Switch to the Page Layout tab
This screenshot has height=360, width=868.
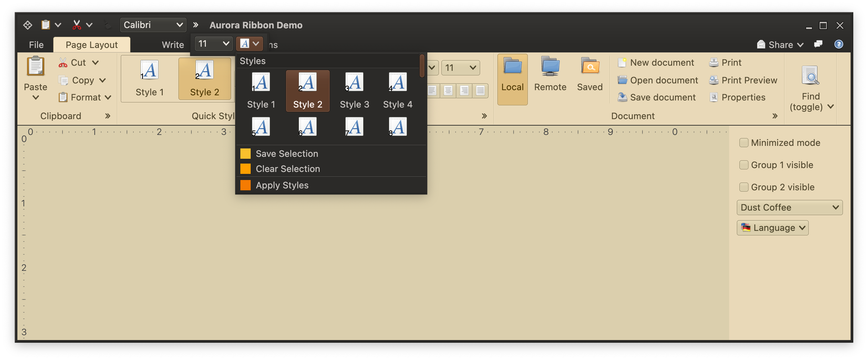click(92, 45)
